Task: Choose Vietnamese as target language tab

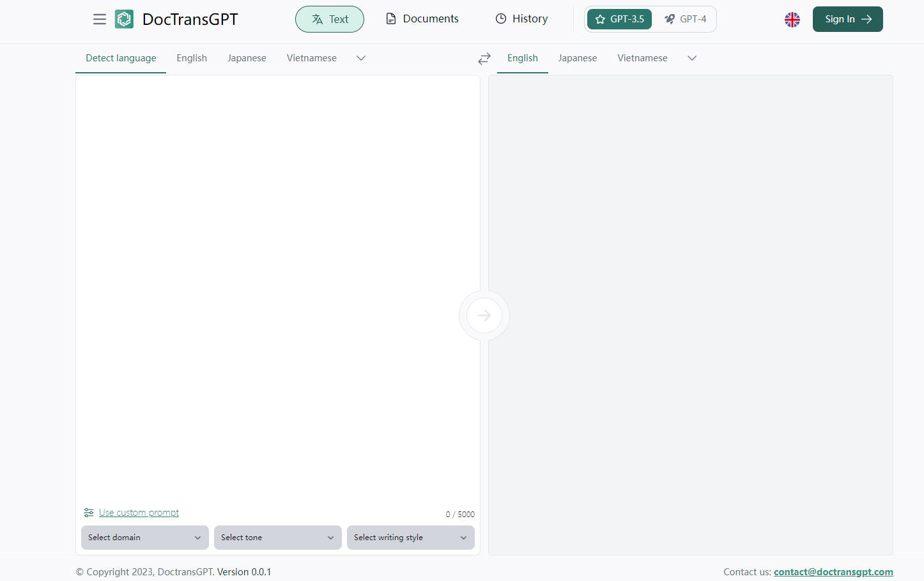Action: [x=642, y=58]
